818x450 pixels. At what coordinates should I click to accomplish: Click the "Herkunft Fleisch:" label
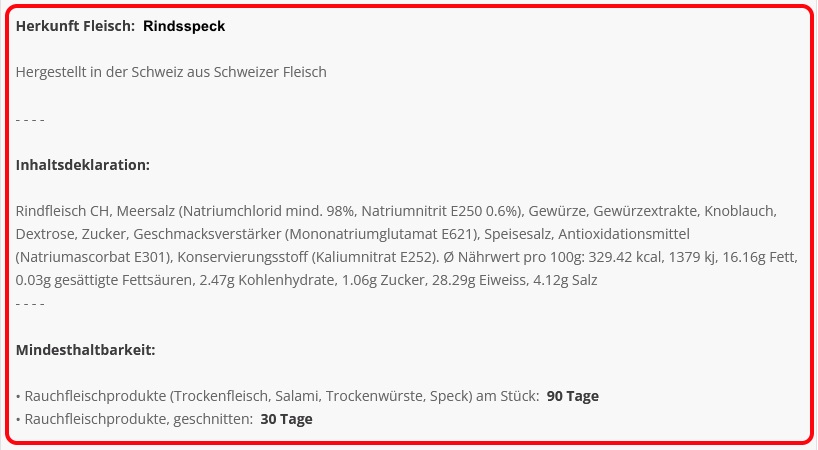tap(76, 26)
